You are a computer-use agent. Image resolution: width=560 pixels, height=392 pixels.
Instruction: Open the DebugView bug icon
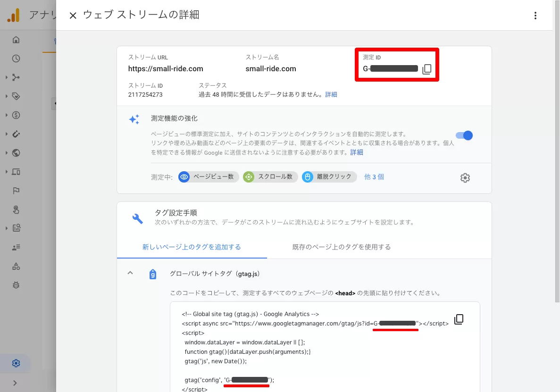pos(16,285)
